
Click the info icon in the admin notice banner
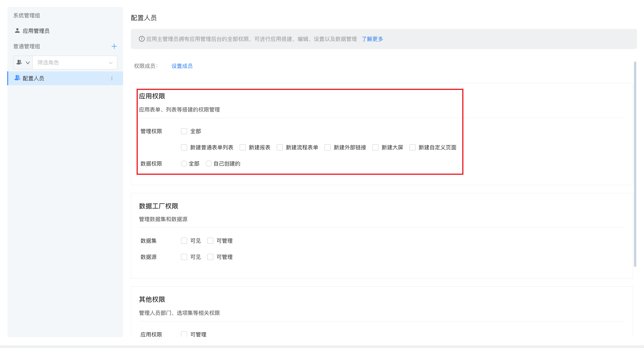142,39
